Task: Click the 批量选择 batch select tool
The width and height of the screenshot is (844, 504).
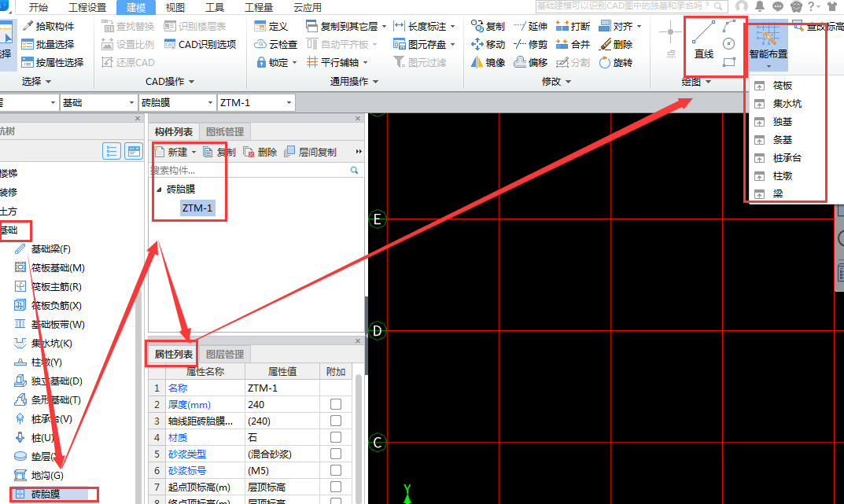Action: (x=48, y=45)
